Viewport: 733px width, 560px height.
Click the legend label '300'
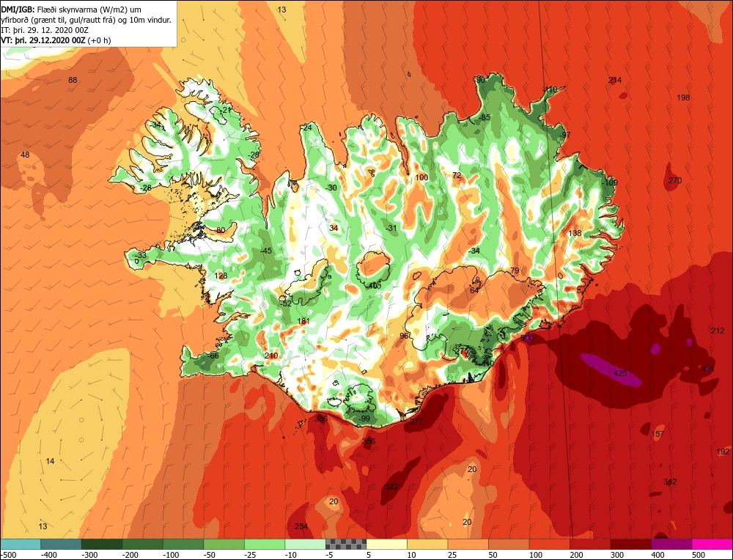coord(617,555)
